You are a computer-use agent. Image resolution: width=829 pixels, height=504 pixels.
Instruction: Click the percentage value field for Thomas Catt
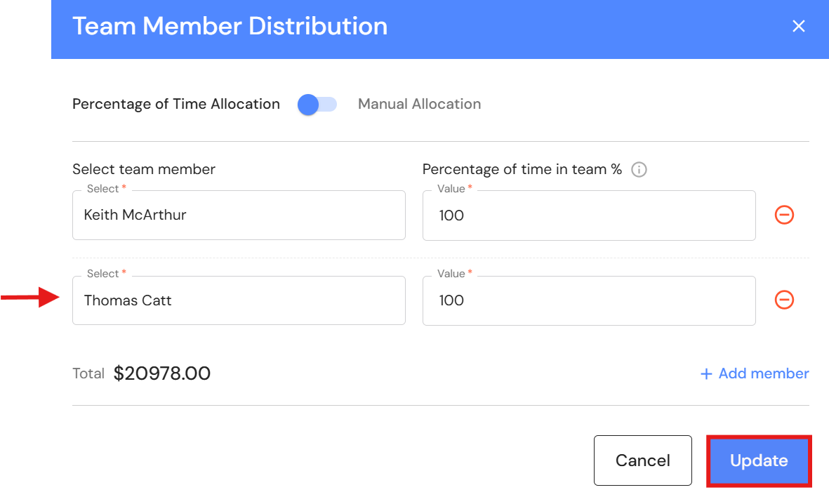589,300
